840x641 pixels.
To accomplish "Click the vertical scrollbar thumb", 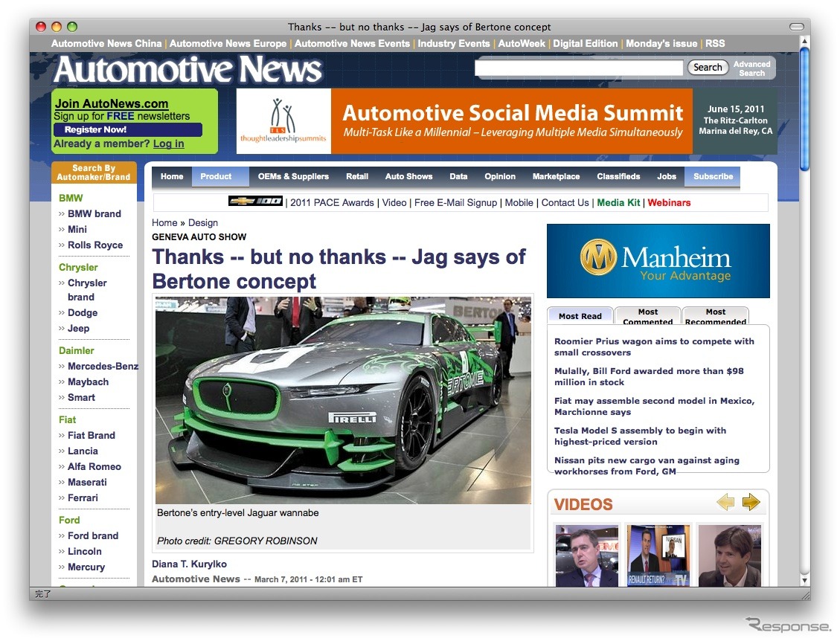I will pos(804,109).
